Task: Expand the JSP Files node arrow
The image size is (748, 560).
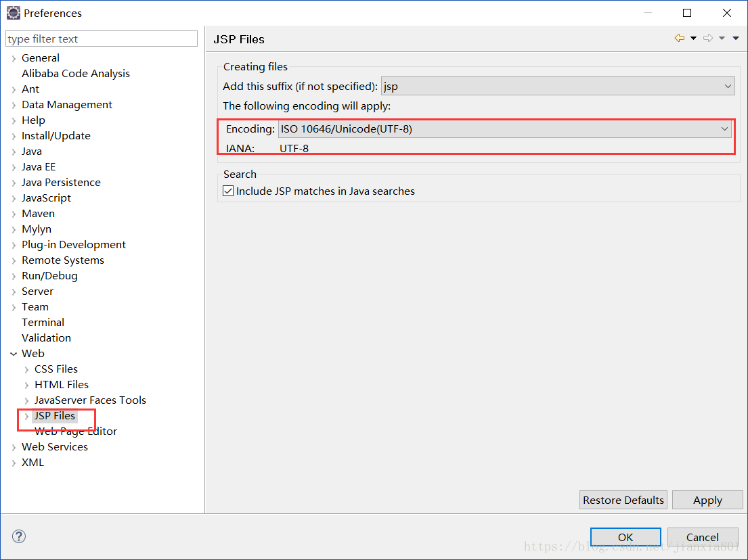Action: [26, 416]
